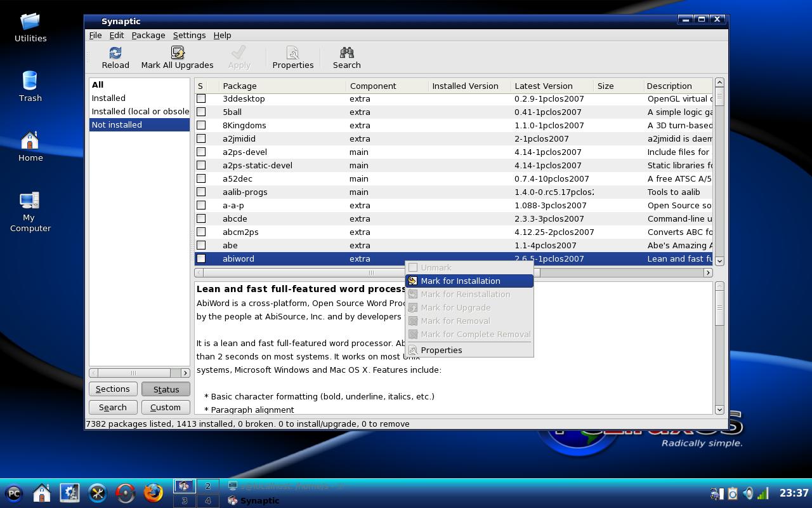Toggle the status checkbox for 5ball
812x508 pixels.
[201, 112]
